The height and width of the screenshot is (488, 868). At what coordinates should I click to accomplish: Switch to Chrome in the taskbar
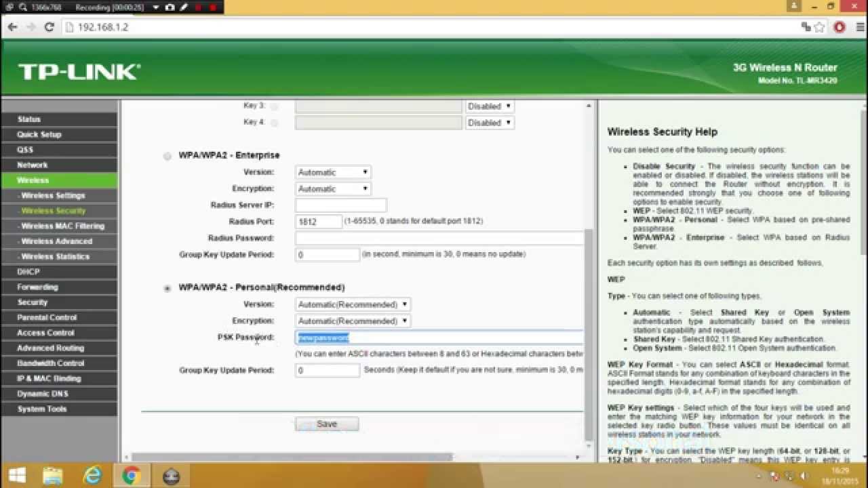click(132, 476)
